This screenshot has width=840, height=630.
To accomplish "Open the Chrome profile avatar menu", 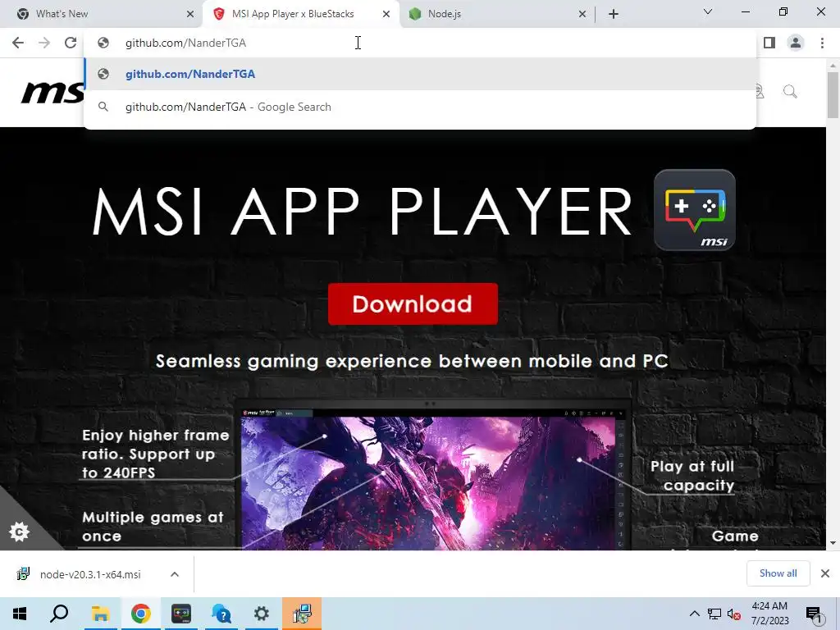I will click(796, 43).
